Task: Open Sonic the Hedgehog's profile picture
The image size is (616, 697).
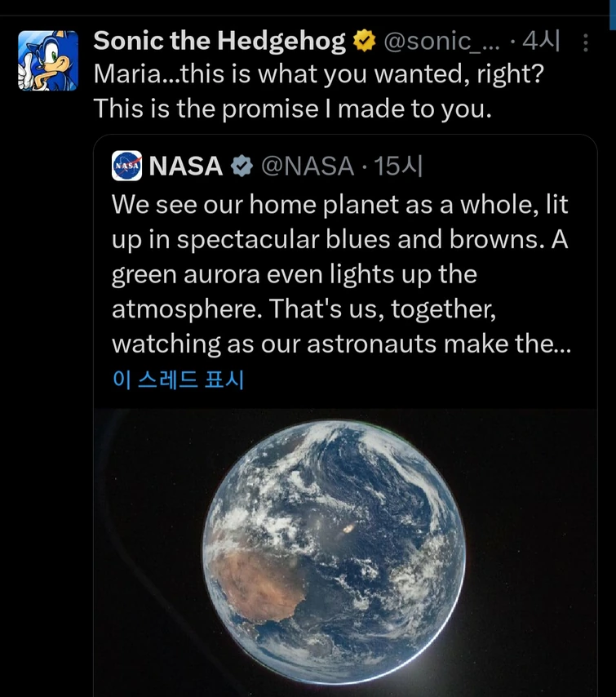Action: coord(47,60)
